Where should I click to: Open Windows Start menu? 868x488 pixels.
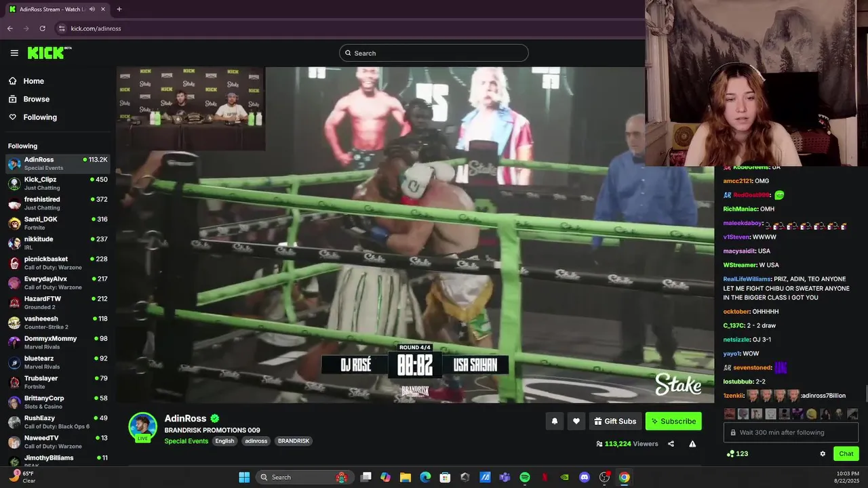point(244,477)
